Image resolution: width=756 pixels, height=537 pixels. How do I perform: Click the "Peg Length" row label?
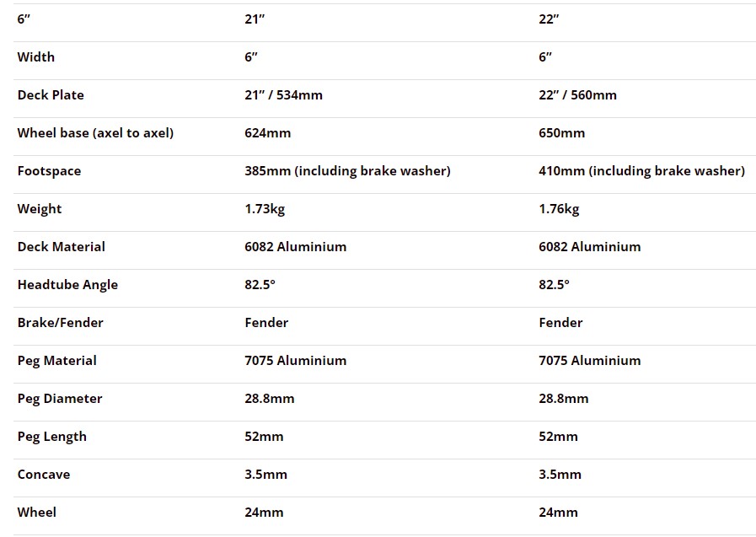(51, 437)
